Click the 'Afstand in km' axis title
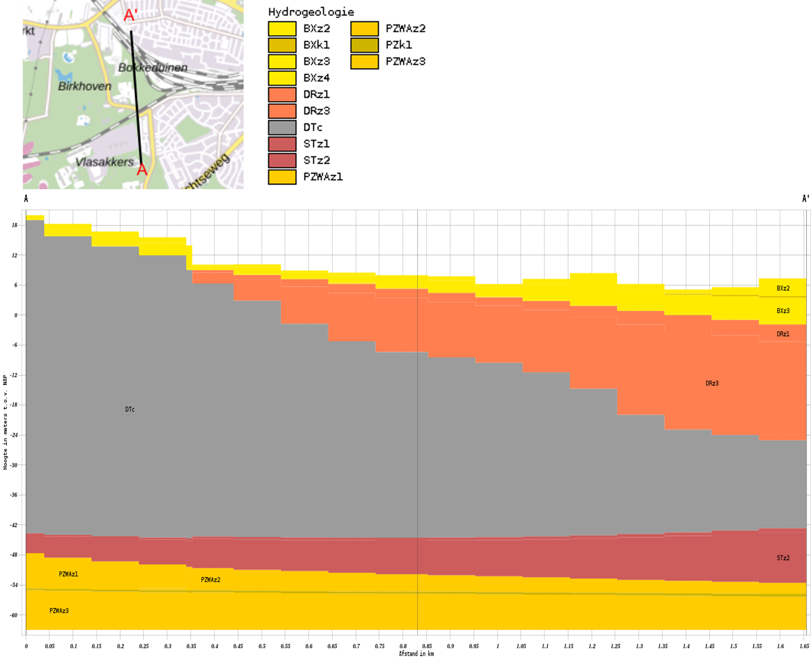 pos(416,654)
